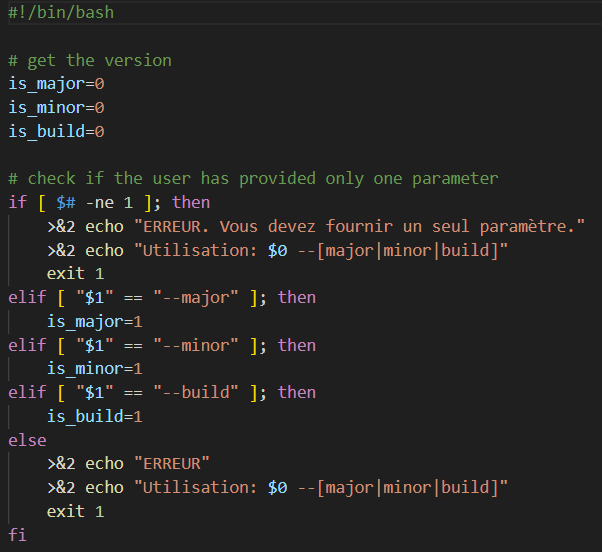Viewport: 602px width, 552px height.
Task: Click the first 'exit 1' statement
Action: (x=75, y=274)
